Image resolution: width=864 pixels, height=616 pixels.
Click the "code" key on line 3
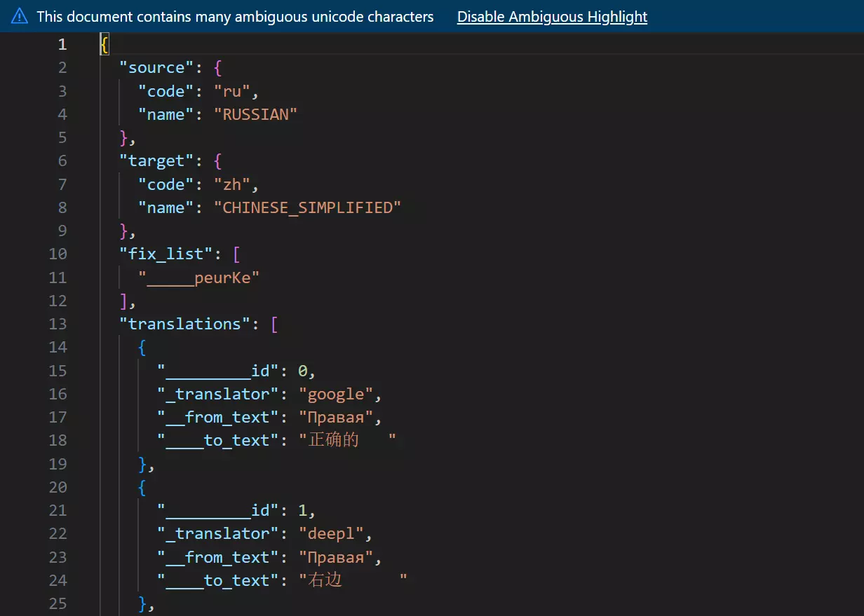pos(166,91)
